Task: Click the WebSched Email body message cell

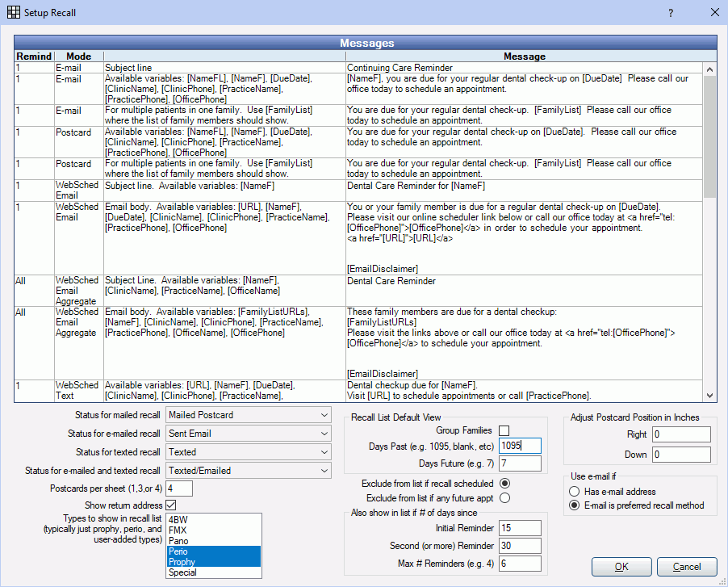Action: tap(524, 237)
